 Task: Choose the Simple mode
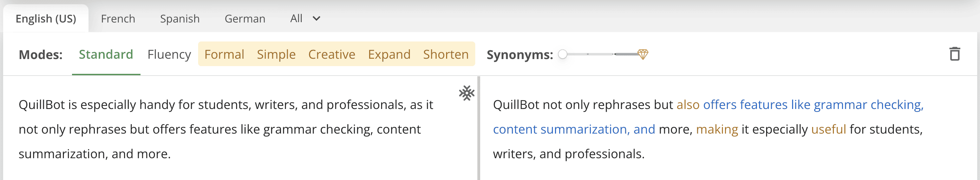276,54
